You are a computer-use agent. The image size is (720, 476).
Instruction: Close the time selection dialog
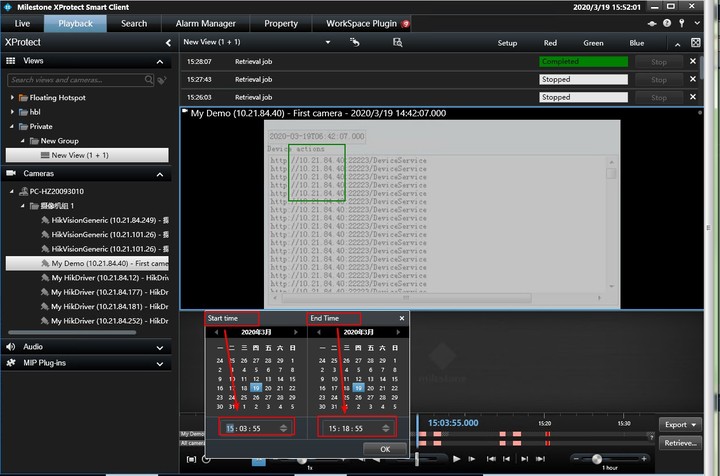[402, 318]
